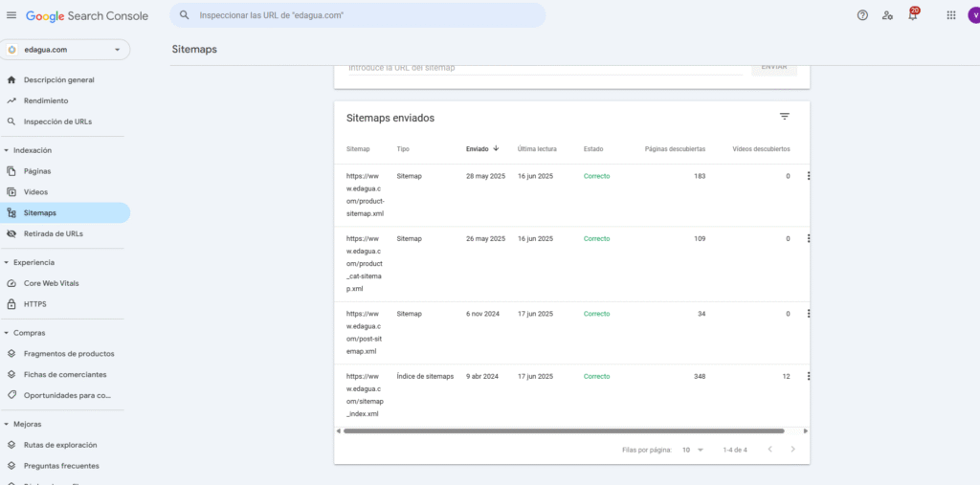Click the URL inspection search field
The width and height of the screenshot is (980, 485).
pyautogui.click(x=364, y=15)
